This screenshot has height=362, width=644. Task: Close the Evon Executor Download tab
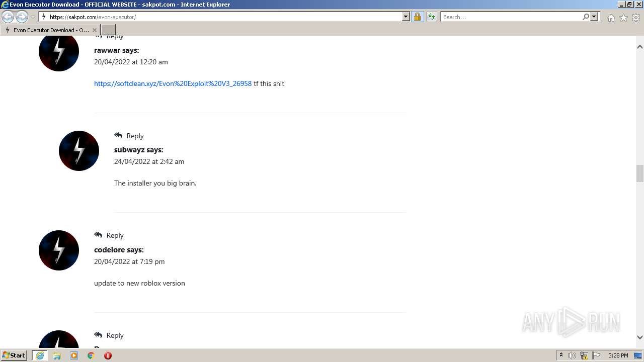pos(94,30)
